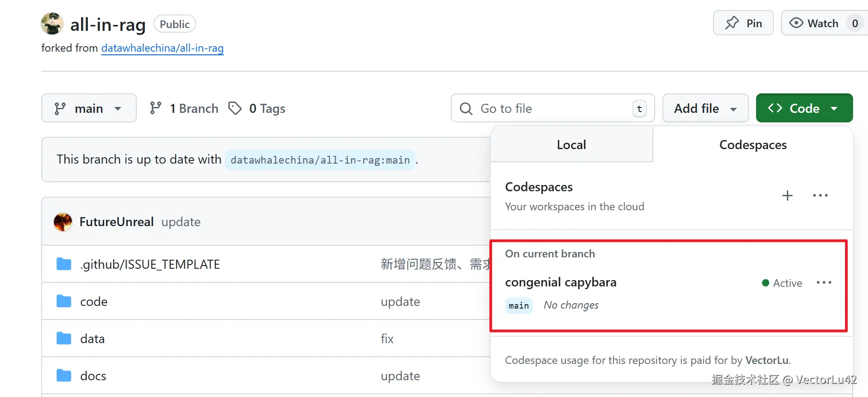Toggle the green Code dropdown button

(804, 108)
